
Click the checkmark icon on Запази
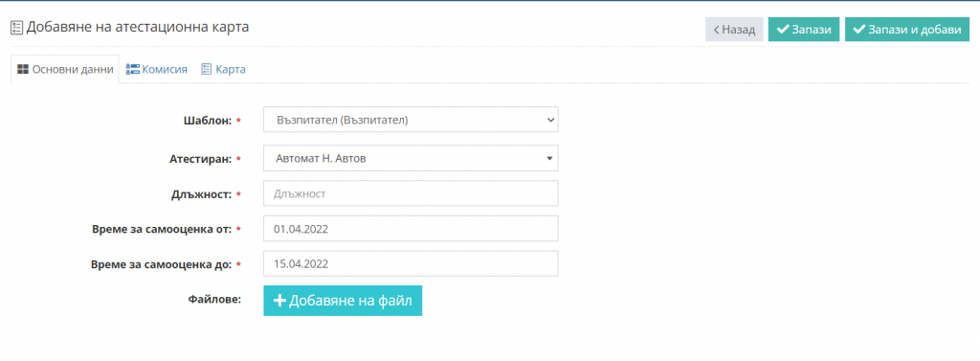click(783, 30)
